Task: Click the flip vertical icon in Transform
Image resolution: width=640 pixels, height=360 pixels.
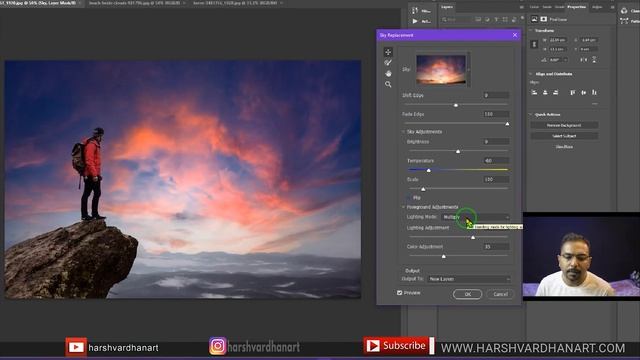Action: (x=594, y=60)
